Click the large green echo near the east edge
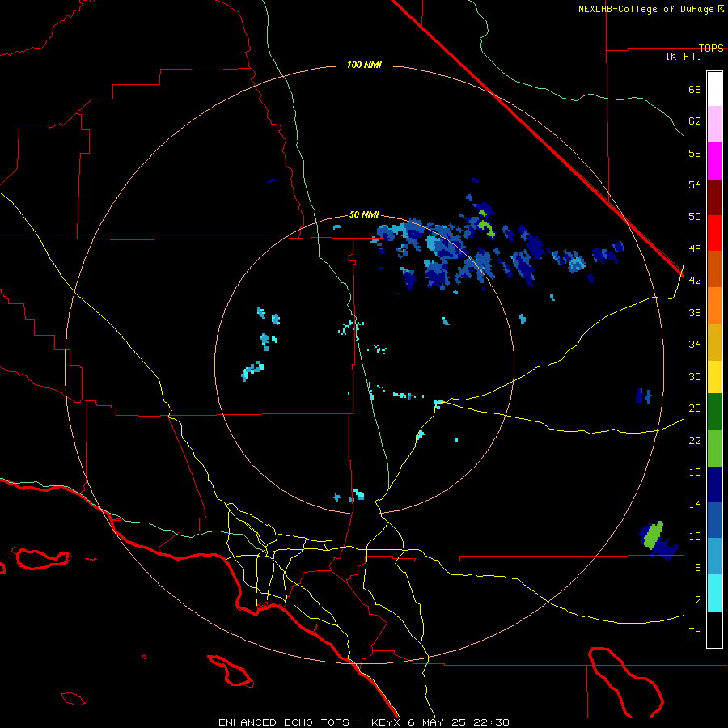728x728 pixels. (x=654, y=535)
